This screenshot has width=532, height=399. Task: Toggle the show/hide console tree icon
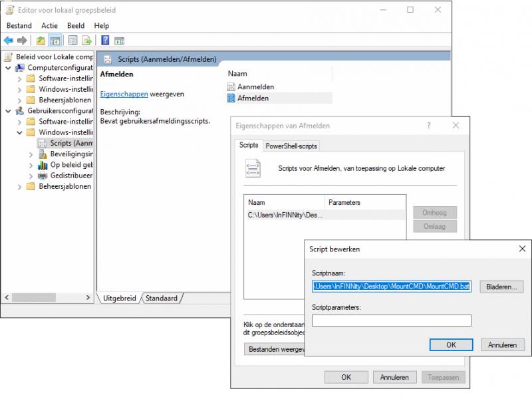pos(55,41)
